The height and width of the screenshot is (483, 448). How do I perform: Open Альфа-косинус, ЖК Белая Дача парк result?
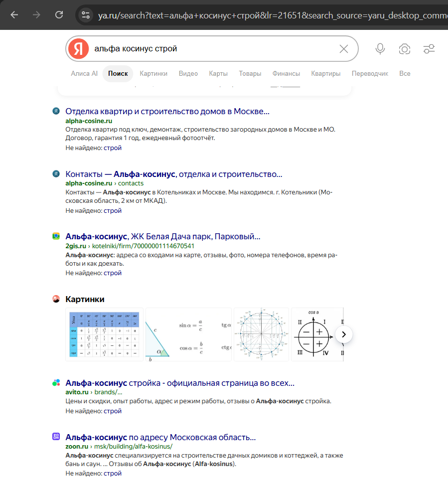163,237
